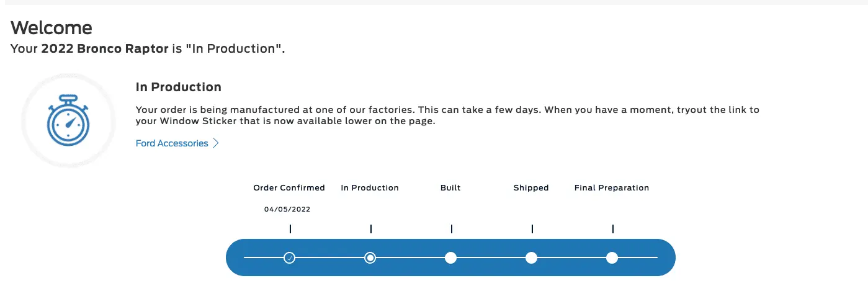Click the stopwatch In Production icon

tap(68, 120)
